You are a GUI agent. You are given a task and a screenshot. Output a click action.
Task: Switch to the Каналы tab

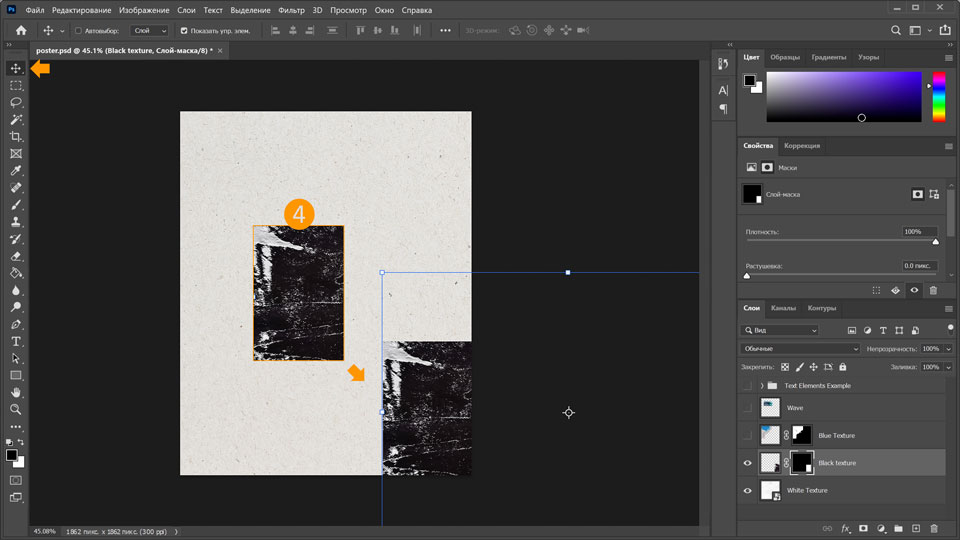pyautogui.click(x=783, y=308)
